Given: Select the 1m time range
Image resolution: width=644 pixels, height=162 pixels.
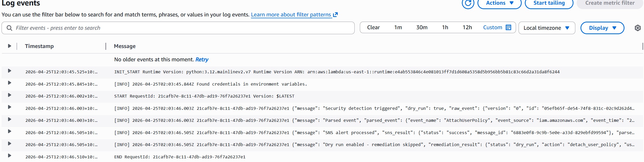Looking at the screenshot, I should click(398, 27).
